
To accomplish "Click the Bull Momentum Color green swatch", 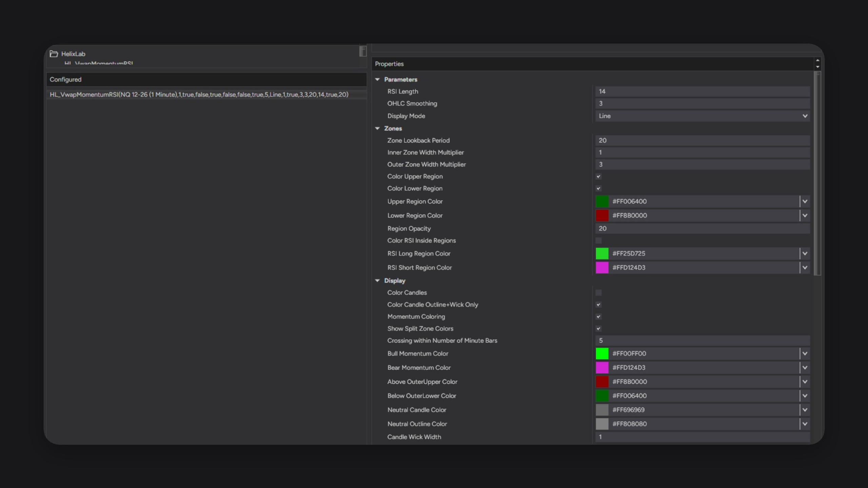I will coord(602,353).
